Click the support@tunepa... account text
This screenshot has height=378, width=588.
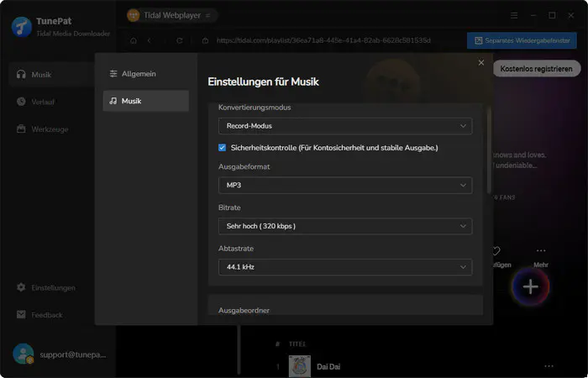73,354
